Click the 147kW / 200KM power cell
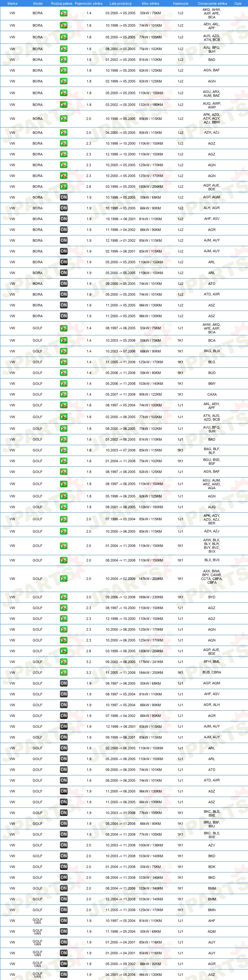248x980 pixels. [151, 579]
